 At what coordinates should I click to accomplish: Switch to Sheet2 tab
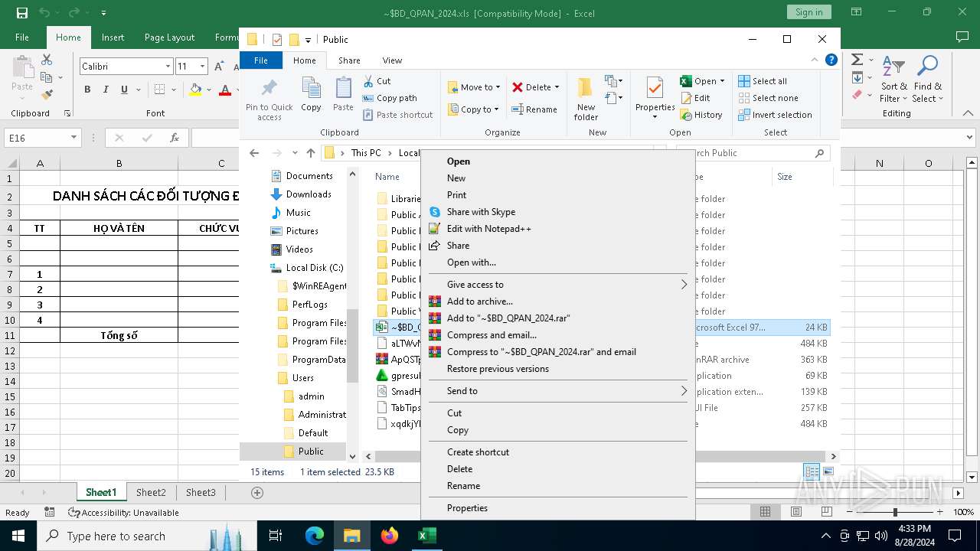click(151, 493)
